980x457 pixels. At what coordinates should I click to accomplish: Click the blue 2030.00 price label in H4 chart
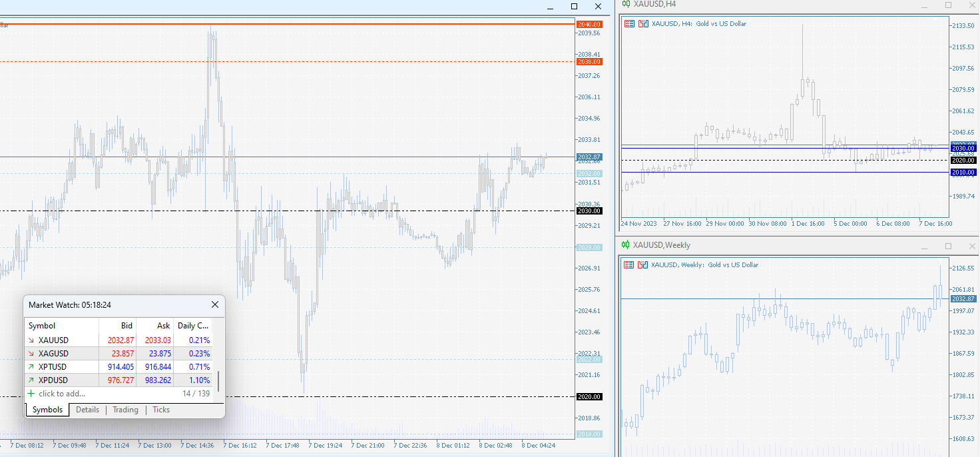963,148
